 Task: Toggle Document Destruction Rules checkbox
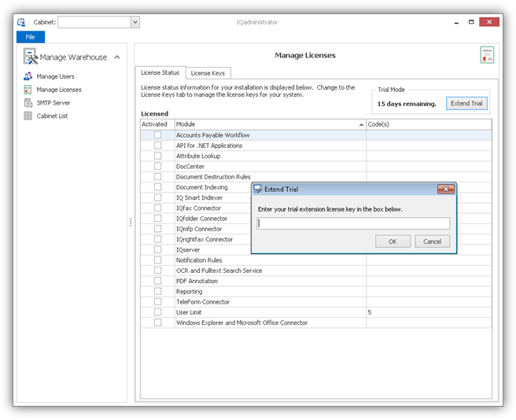(158, 177)
